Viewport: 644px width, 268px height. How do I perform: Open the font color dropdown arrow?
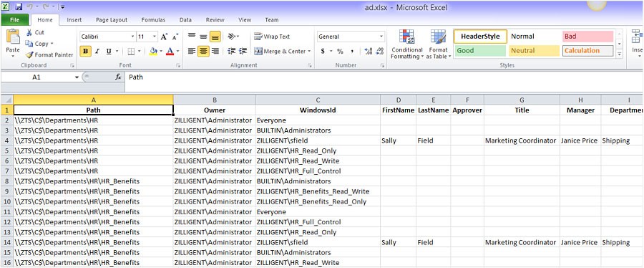pos(178,52)
